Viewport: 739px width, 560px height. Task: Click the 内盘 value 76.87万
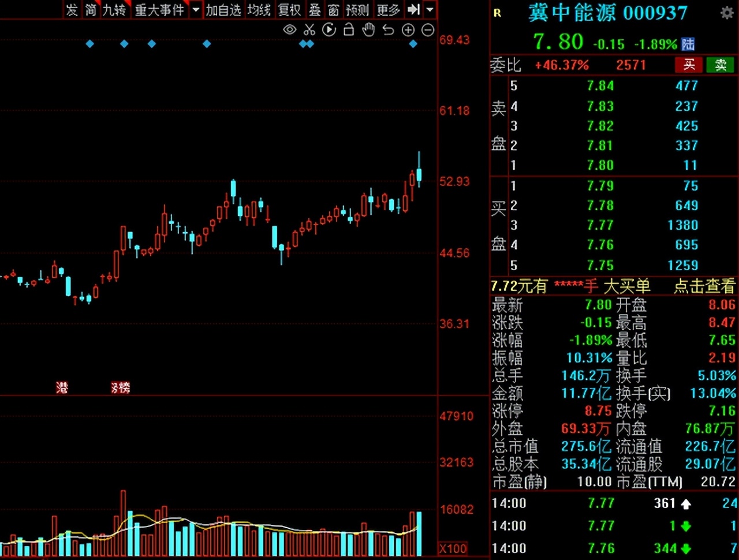coord(710,429)
